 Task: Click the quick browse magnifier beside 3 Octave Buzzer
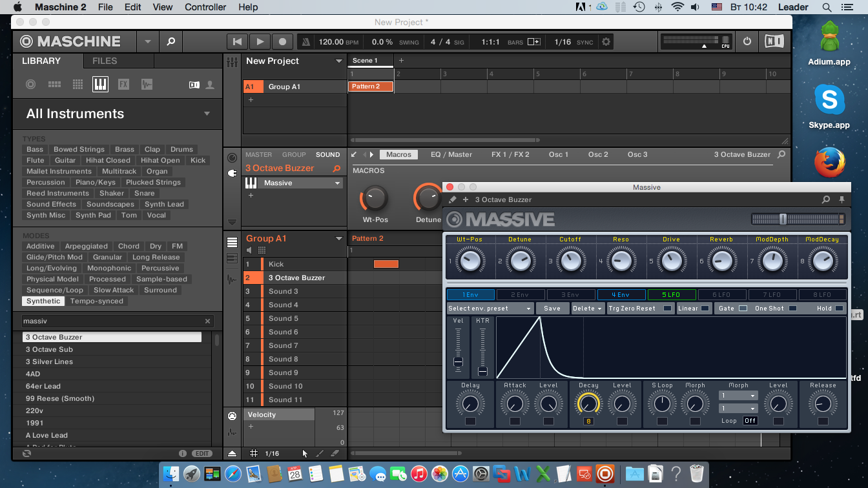pos(336,168)
